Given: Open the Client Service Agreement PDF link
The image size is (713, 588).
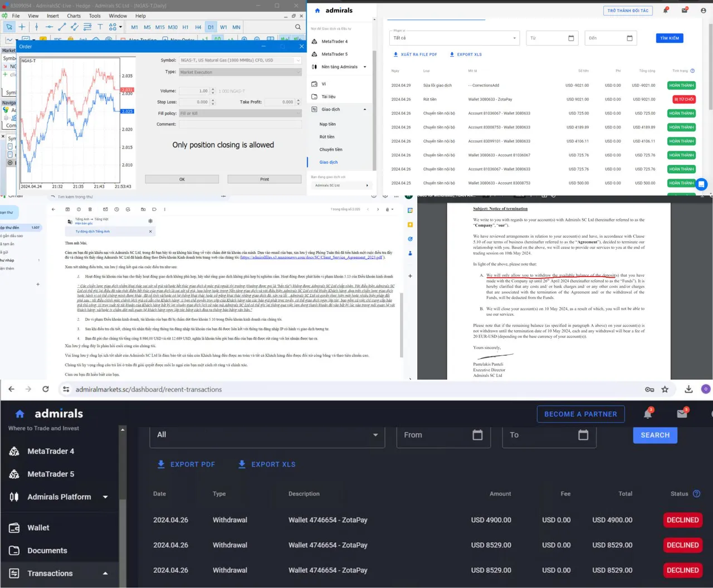Looking at the screenshot, I should pyautogui.click(x=311, y=257).
